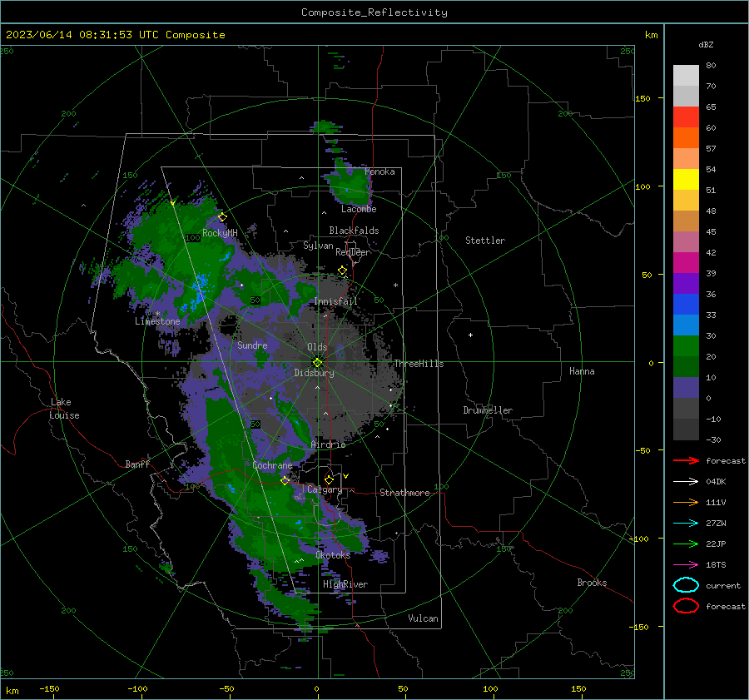The height and width of the screenshot is (700, 749).
Task: Click the Brooks town label
Action: pos(592,583)
